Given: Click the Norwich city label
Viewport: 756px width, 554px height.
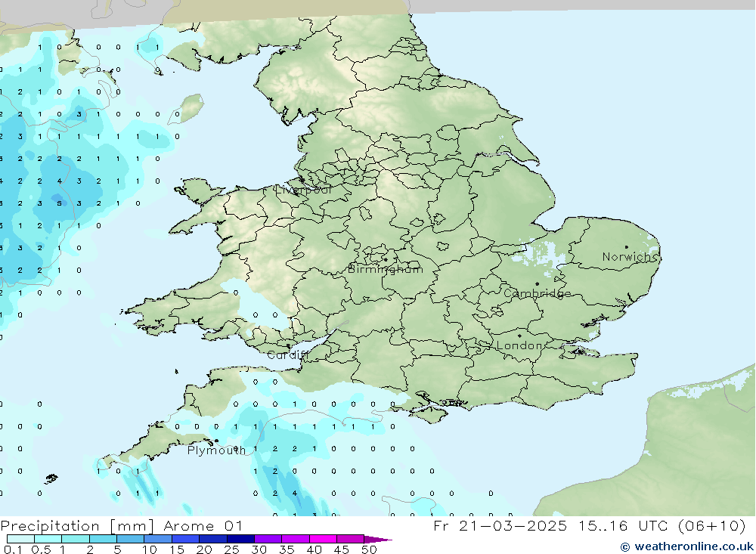Looking at the screenshot, I should (x=630, y=257).
